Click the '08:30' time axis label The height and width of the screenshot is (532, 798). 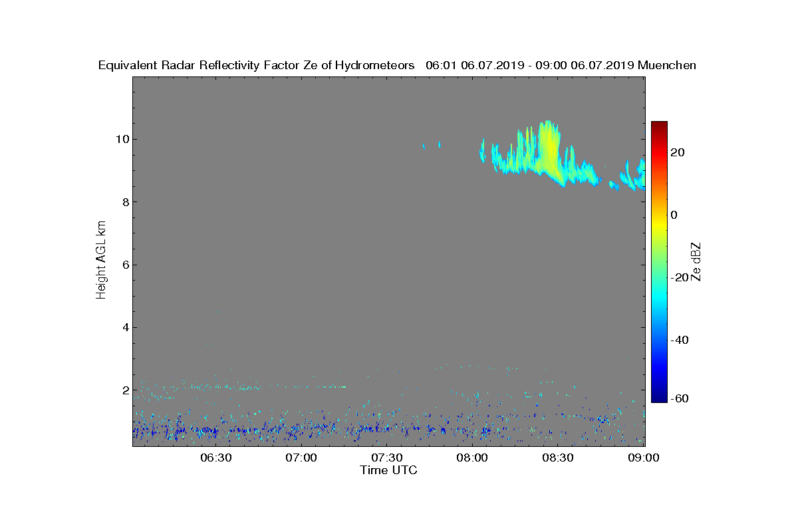(x=559, y=458)
